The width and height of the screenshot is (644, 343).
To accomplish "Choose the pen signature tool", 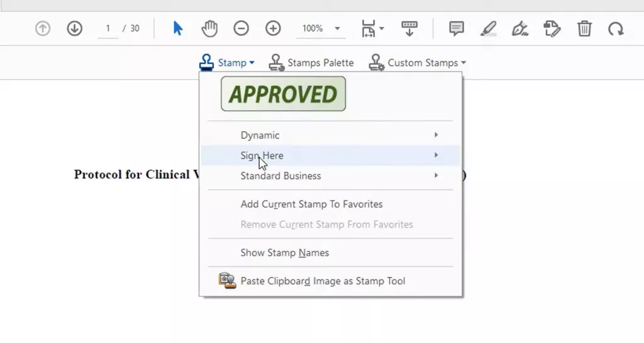I will tap(520, 29).
